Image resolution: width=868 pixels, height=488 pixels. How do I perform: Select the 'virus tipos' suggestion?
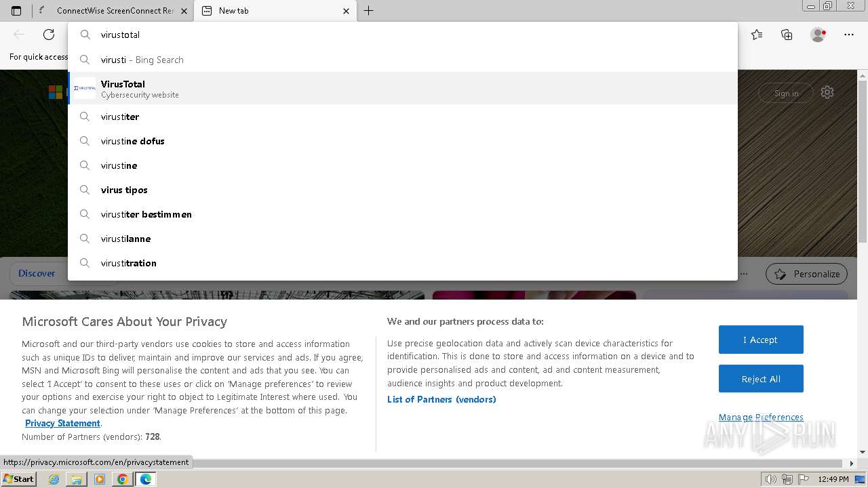click(403, 190)
